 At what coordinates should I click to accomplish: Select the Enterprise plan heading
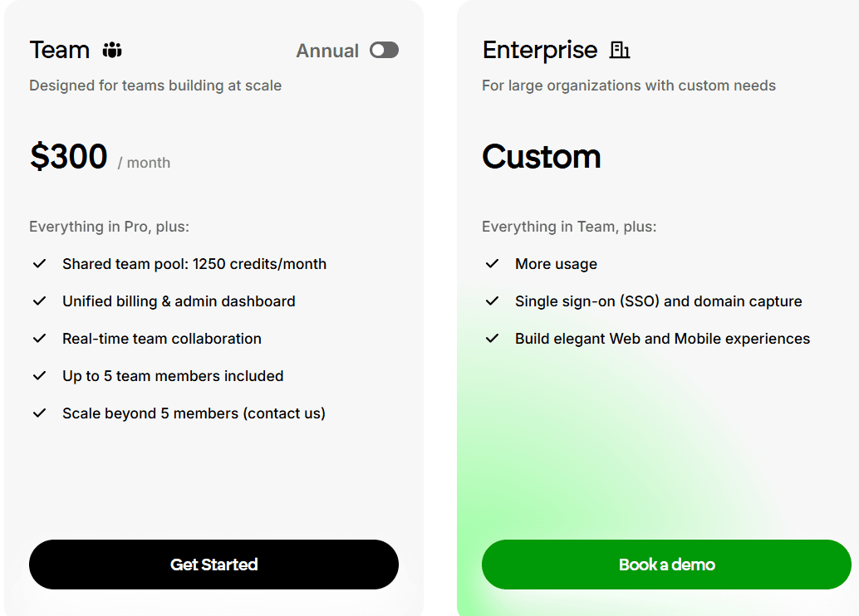(x=539, y=50)
